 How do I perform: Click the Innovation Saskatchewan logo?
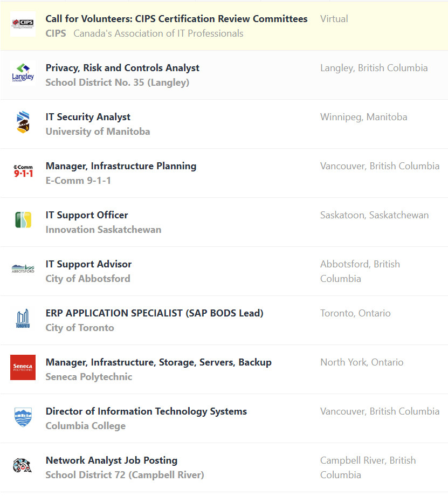pyautogui.click(x=23, y=221)
